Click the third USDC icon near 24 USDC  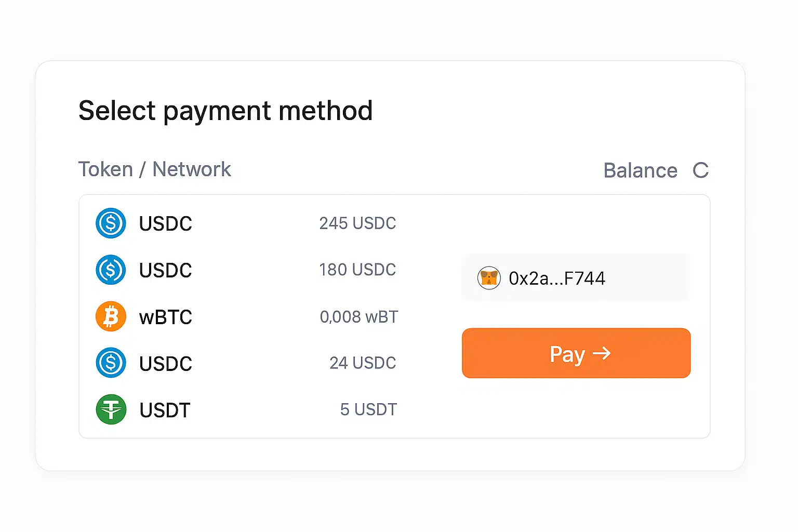point(111,363)
